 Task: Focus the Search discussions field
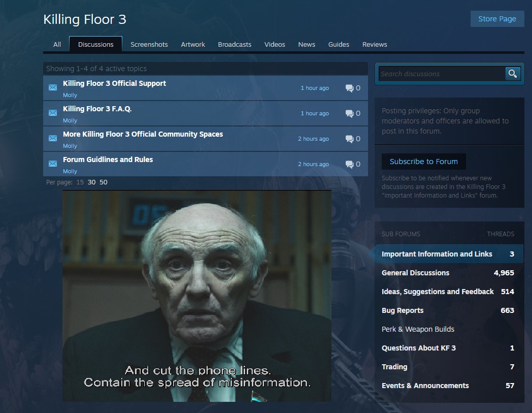(x=442, y=74)
